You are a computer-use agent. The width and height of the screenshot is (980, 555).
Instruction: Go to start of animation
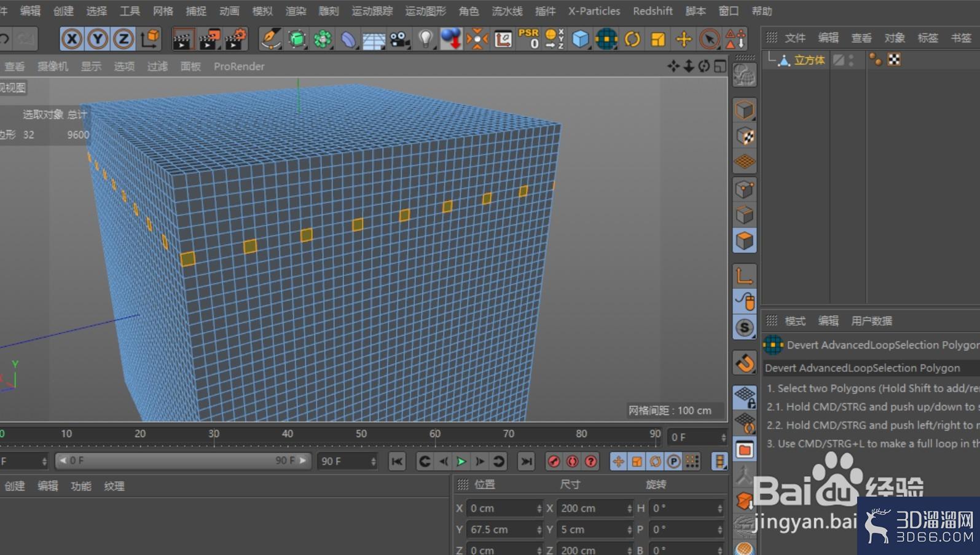click(397, 462)
